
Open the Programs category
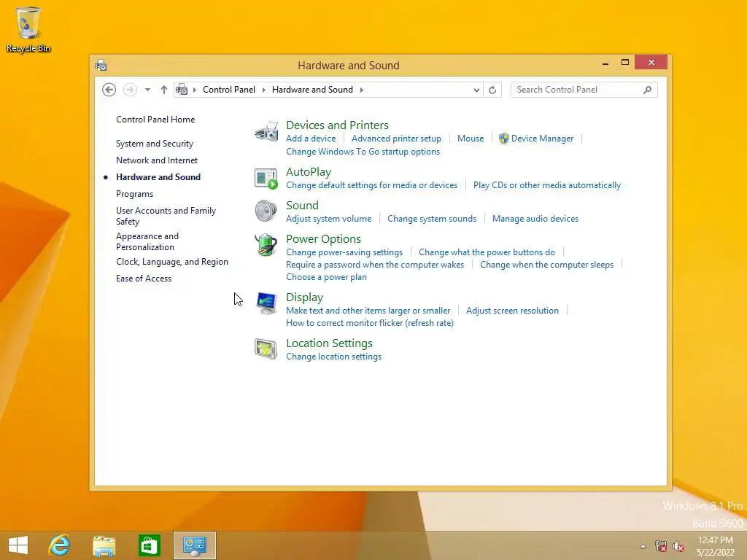[134, 194]
